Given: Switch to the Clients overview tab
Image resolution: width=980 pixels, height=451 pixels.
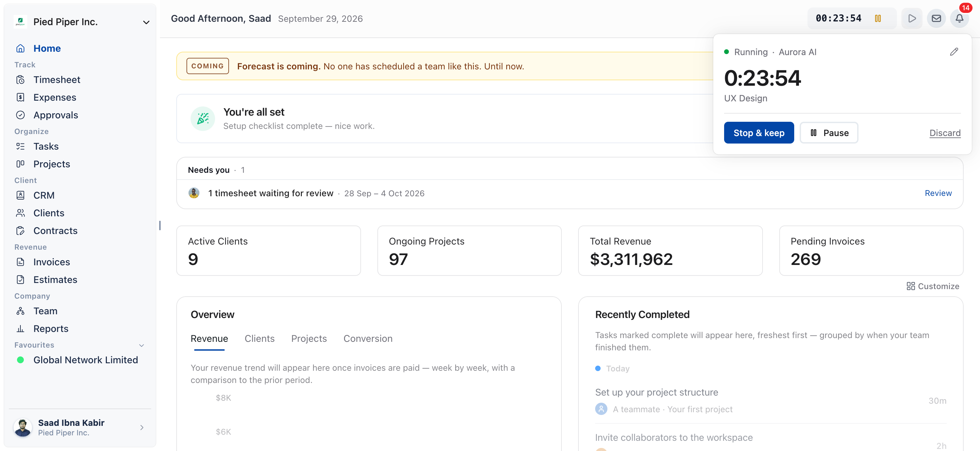Looking at the screenshot, I should click(259, 338).
